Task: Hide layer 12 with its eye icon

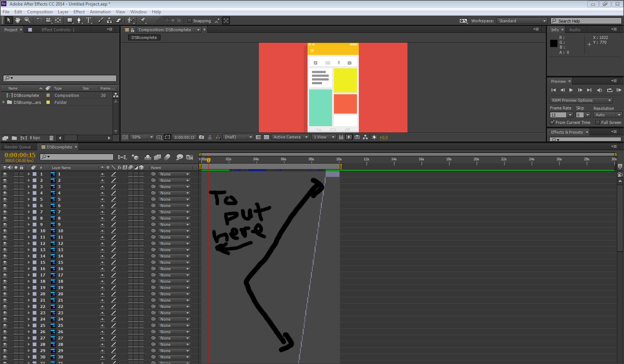Action: pos(5,243)
